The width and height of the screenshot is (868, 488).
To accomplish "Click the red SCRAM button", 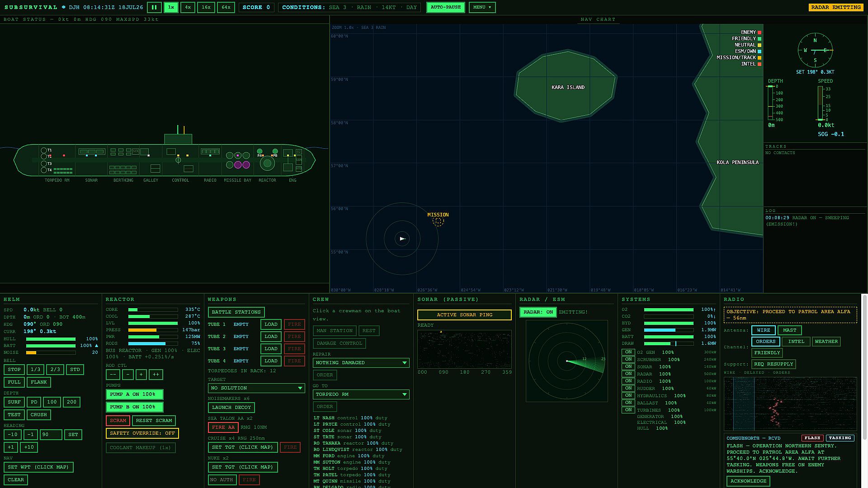I will coord(118,421).
